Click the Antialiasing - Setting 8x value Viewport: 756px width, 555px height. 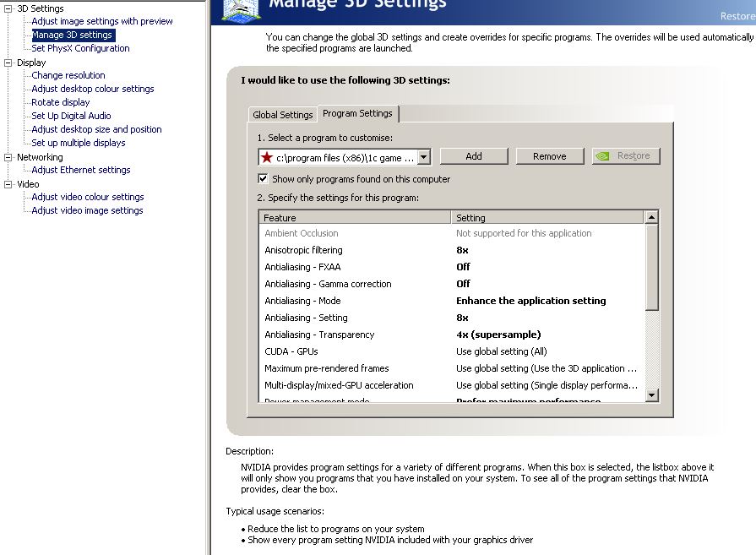click(462, 318)
